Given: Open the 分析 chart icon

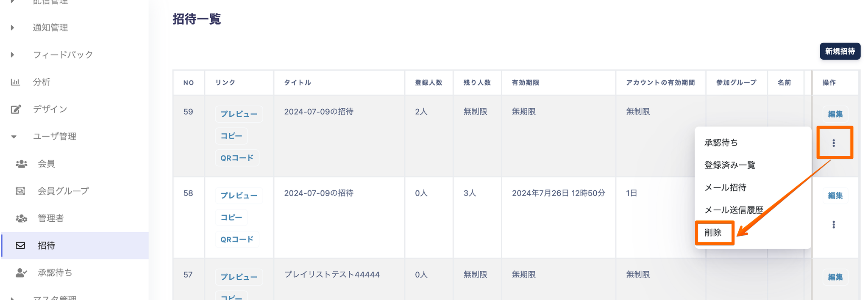Looking at the screenshot, I should pyautogui.click(x=16, y=82).
